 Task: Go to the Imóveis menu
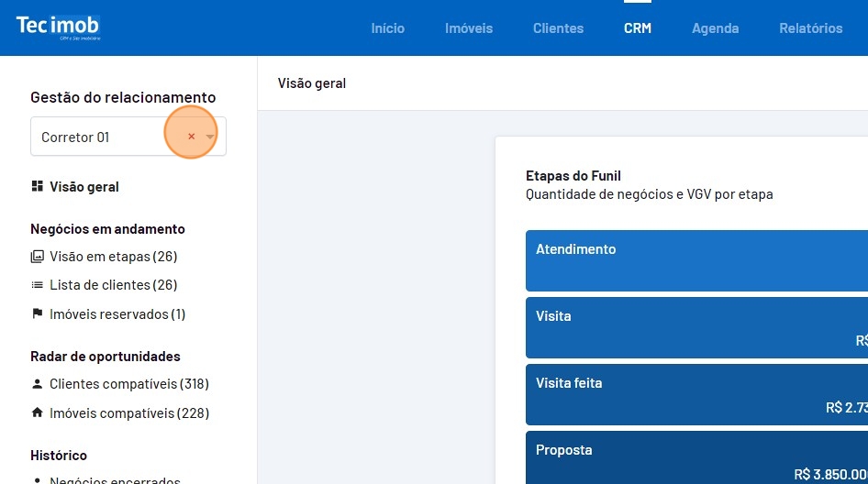click(469, 28)
